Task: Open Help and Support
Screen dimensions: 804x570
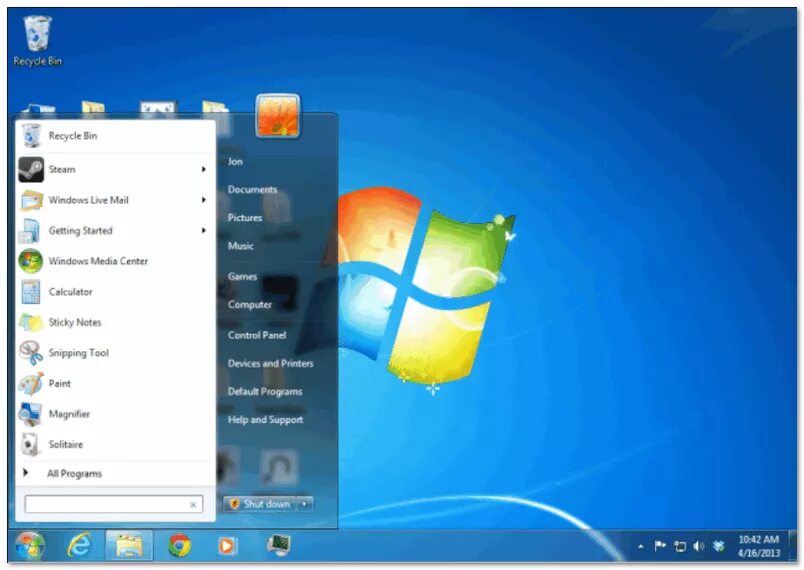Action: [x=265, y=420]
